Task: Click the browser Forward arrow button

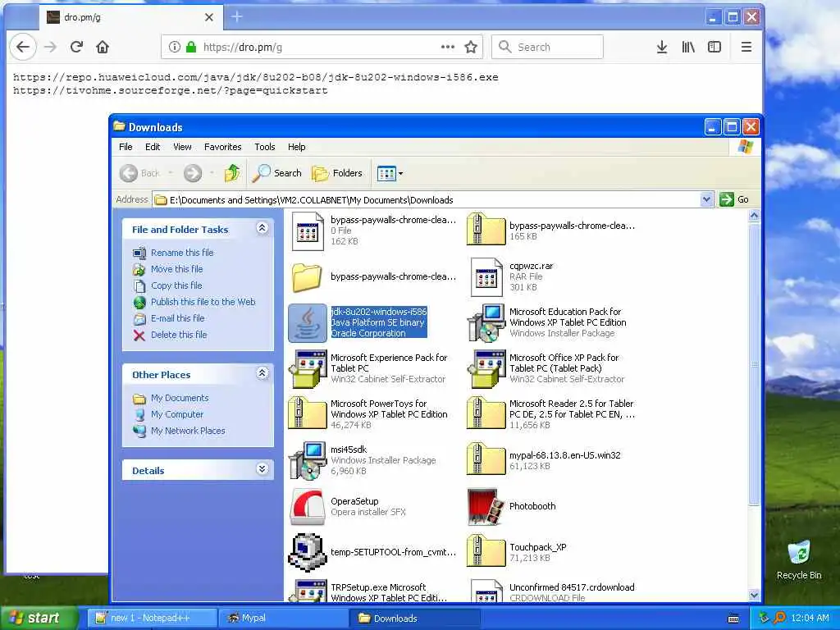Action: [50, 47]
